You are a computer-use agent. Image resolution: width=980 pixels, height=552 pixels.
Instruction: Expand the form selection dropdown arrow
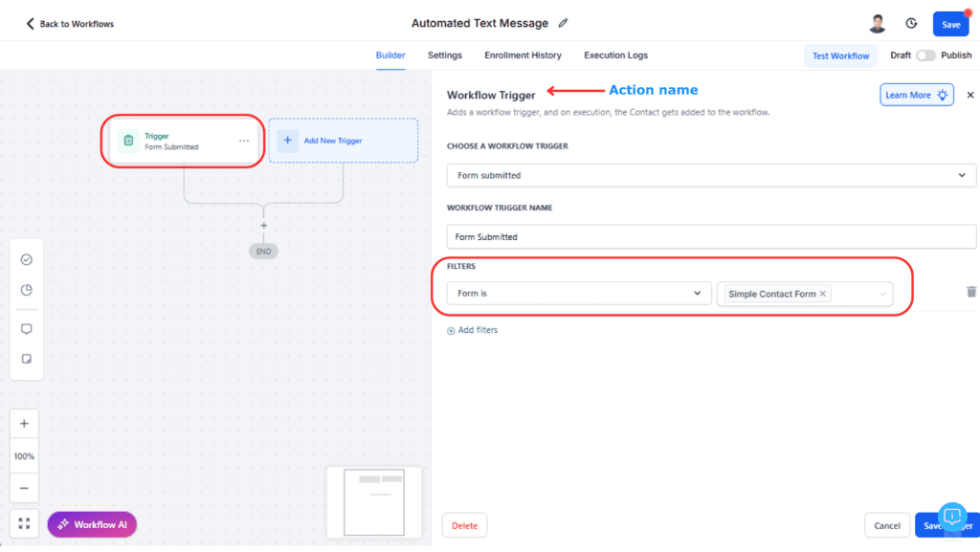point(882,294)
